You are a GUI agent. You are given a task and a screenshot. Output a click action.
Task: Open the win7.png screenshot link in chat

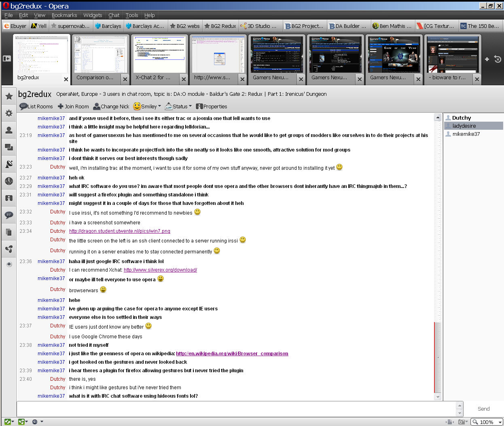(x=120, y=231)
